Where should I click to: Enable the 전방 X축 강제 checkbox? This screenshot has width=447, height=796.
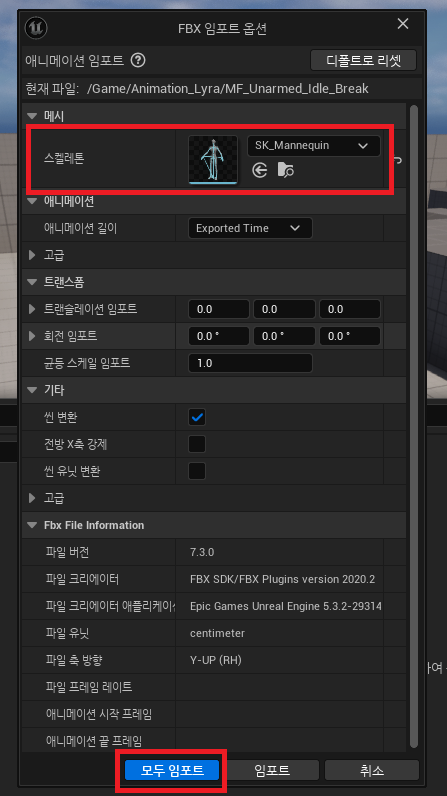point(197,444)
